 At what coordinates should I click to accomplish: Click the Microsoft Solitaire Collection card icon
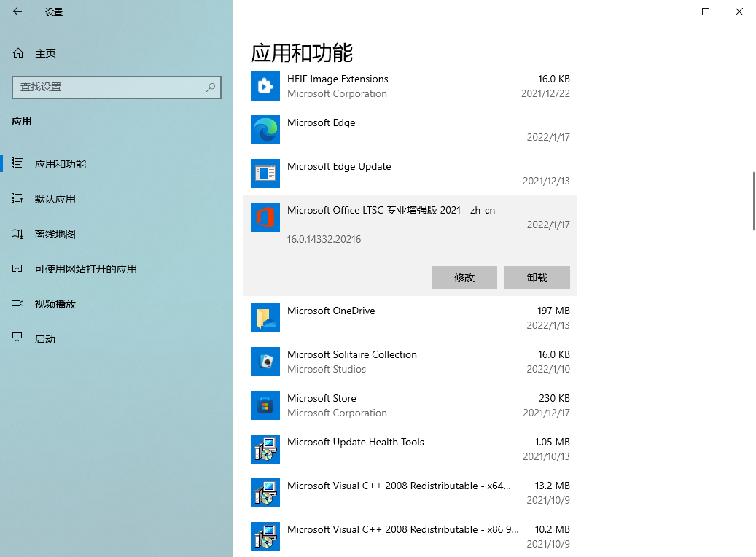click(265, 361)
